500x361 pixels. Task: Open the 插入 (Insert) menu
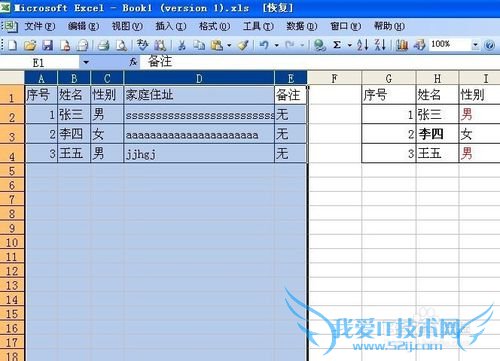tap(171, 26)
